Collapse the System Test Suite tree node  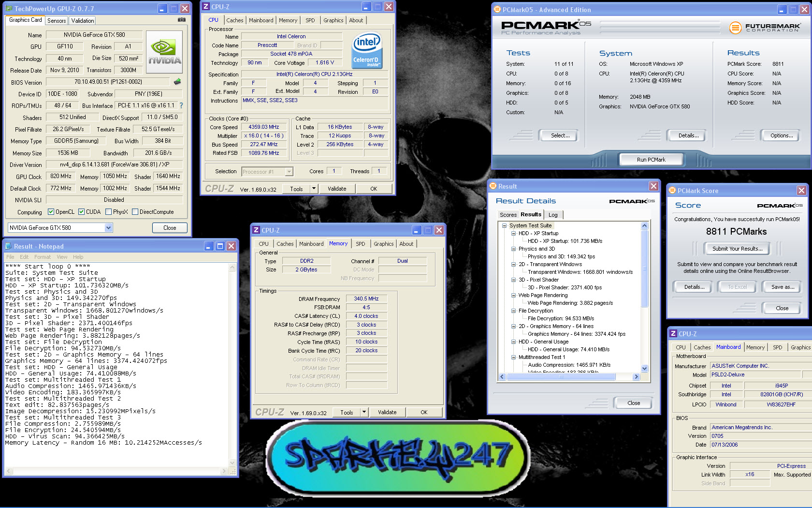pyautogui.click(x=504, y=225)
